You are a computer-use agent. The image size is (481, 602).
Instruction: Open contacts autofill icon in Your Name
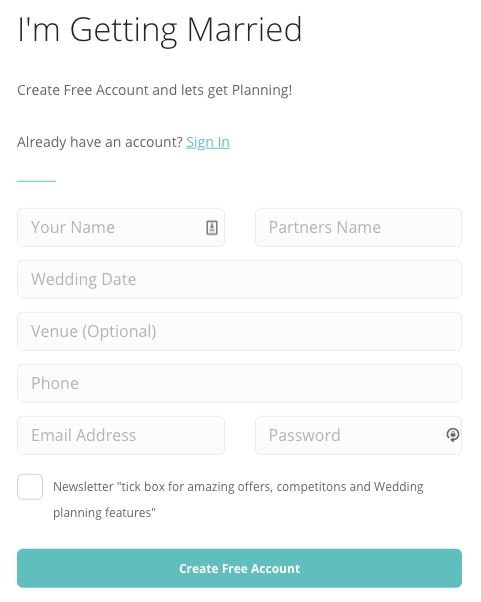point(212,228)
